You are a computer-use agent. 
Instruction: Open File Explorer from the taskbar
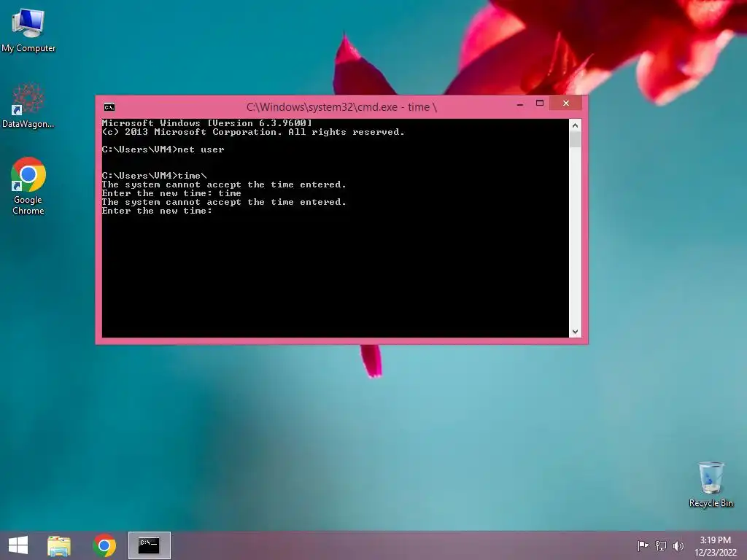pyautogui.click(x=59, y=545)
